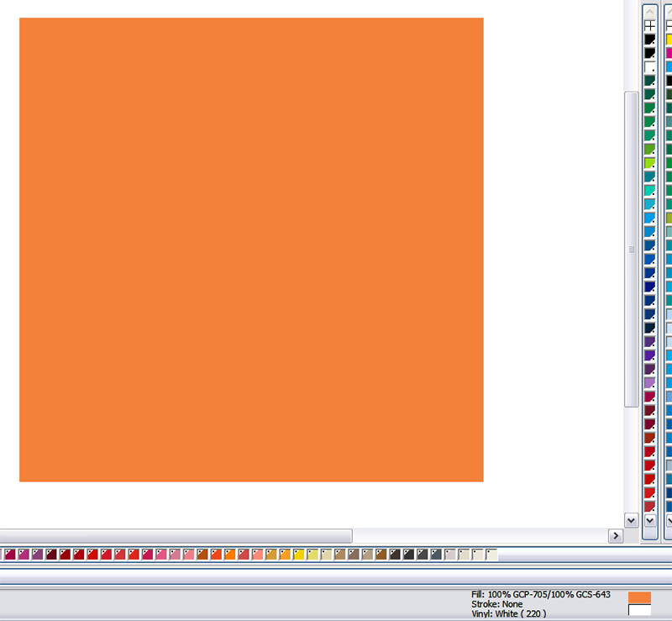Viewport: 672px width, 621px height.
Task: Select the magenta-pink swatch in bottom palette
Action: (x=24, y=555)
